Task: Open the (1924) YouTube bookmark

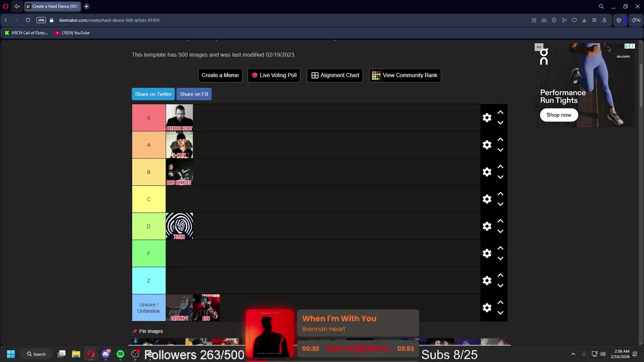Action: (72, 33)
